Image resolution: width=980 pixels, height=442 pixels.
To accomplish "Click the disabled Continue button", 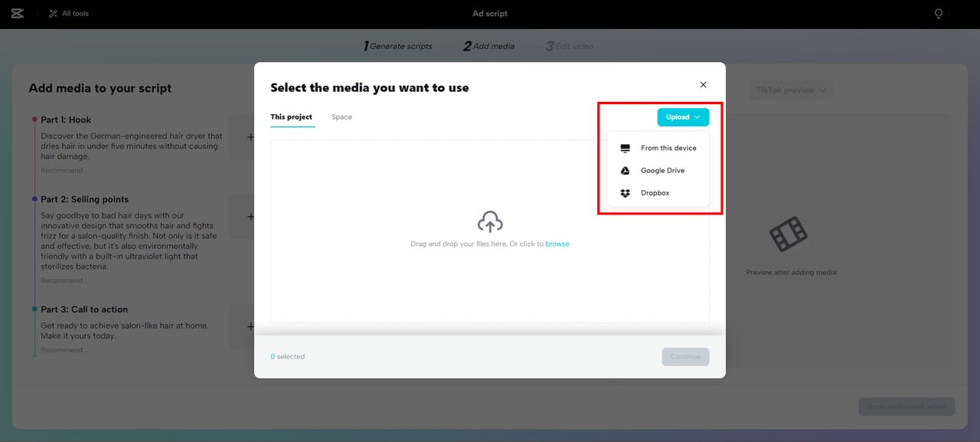I will click(686, 356).
